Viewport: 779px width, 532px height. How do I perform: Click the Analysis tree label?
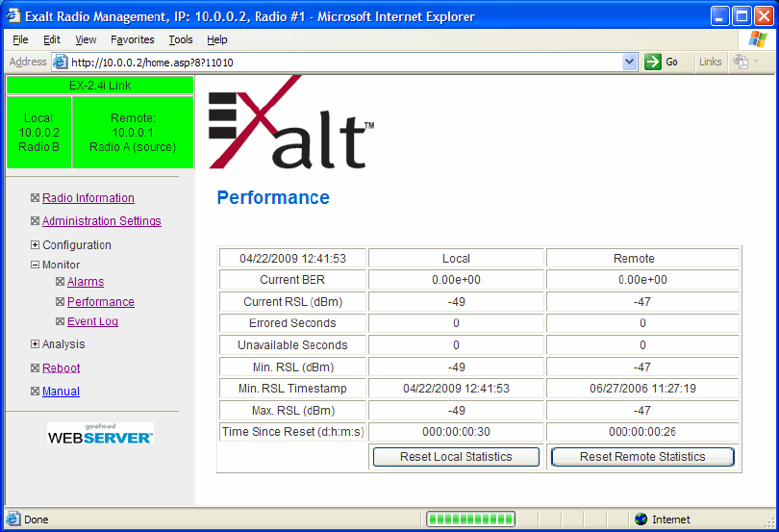pyautogui.click(x=63, y=344)
